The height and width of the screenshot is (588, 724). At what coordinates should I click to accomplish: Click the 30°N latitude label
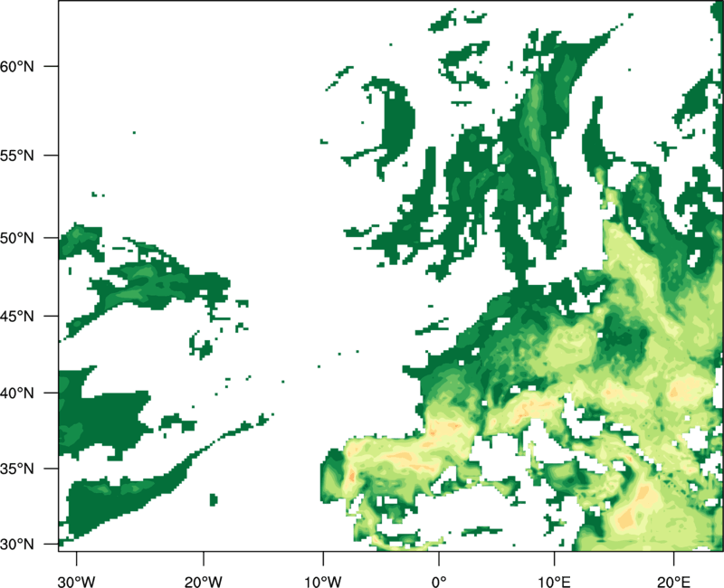click(17, 545)
